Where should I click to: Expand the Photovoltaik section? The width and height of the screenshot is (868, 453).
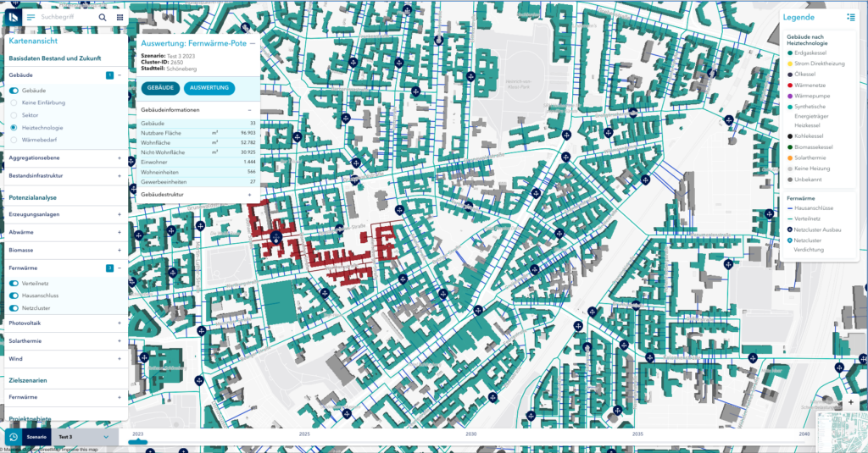coord(120,323)
